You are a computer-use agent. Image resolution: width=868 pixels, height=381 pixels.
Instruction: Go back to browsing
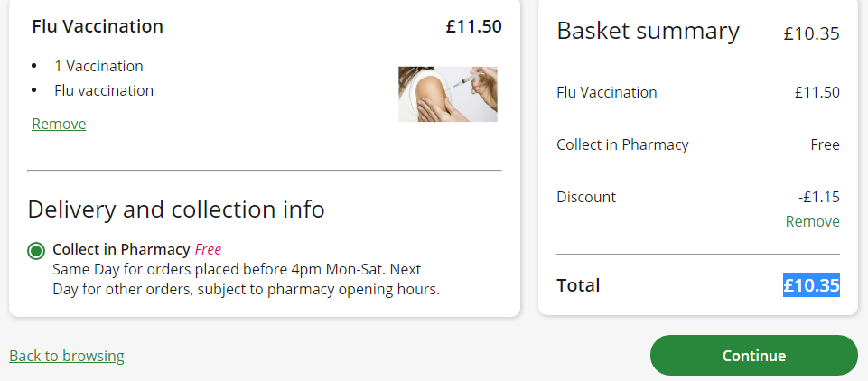[x=67, y=356]
